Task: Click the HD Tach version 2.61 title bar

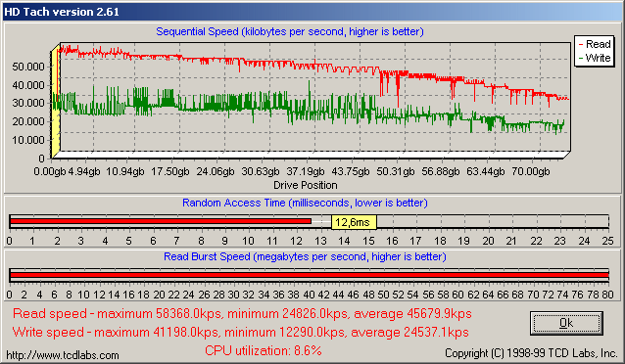Action: click(312, 12)
